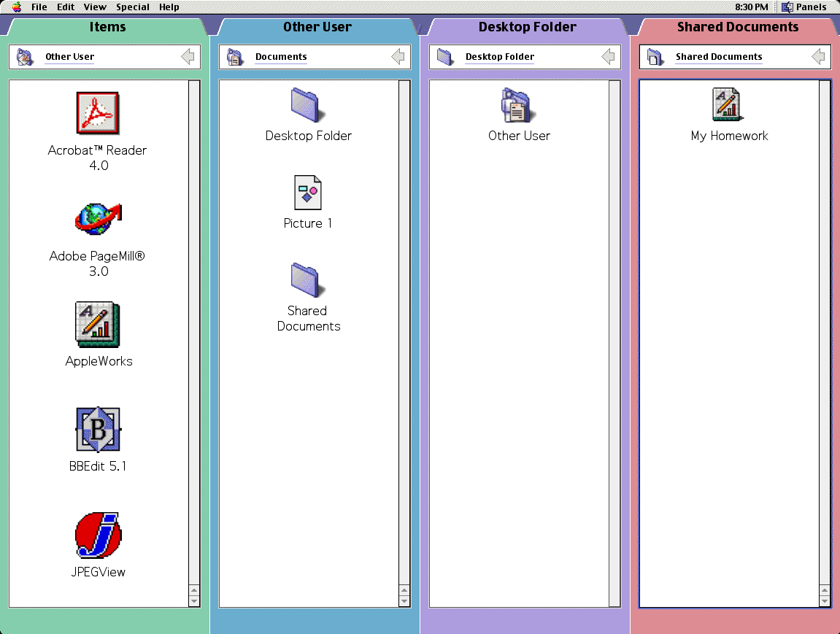The image size is (840, 634).
Task: Click the Apple menu icon
Action: pos(17,7)
